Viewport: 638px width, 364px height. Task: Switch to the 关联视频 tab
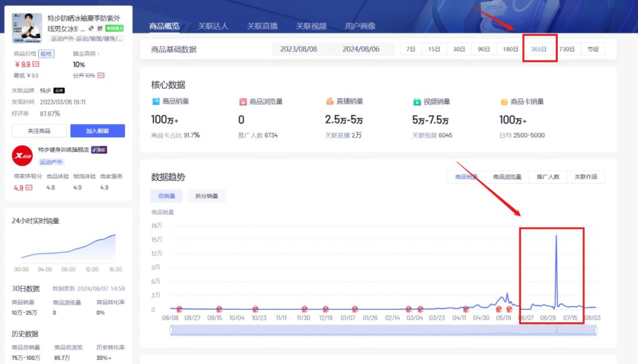pyautogui.click(x=311, y=27)
